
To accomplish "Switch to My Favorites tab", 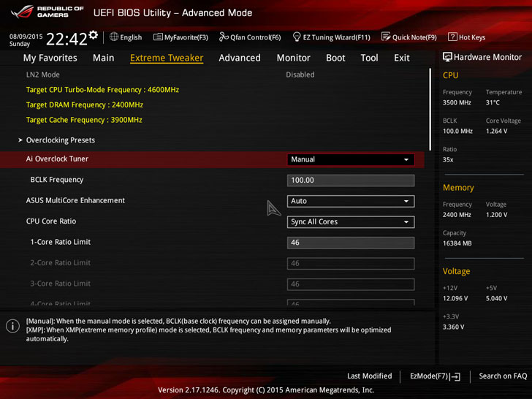I will click(50, 58).
